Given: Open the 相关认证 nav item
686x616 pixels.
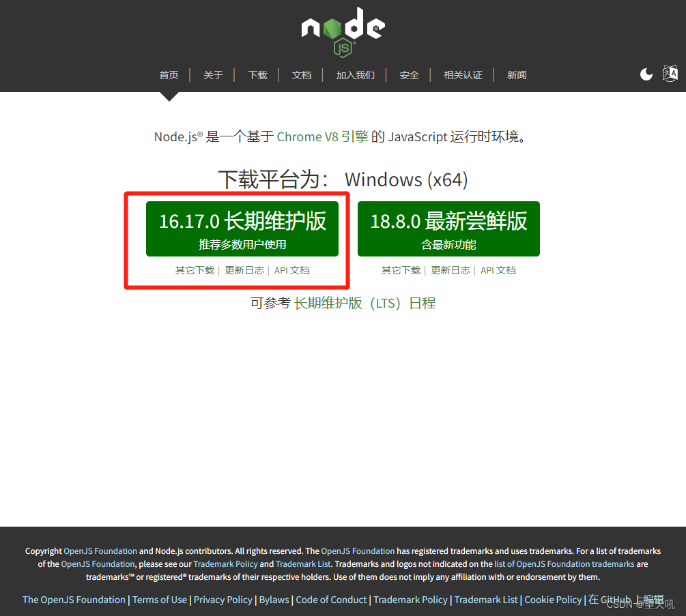Looking at the screenshot, I should click(x=463, y=75).
